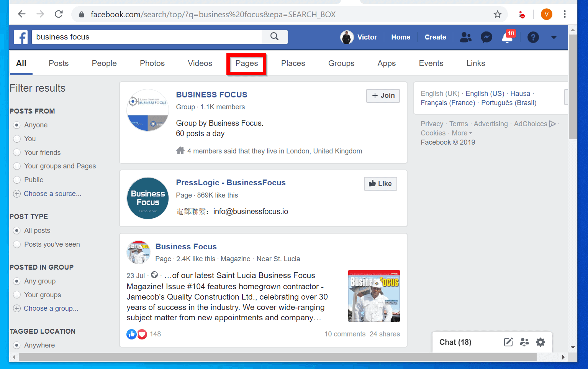588x369 pixels.
Task: Open Chat settings gear icon
Action: [541, 342]
